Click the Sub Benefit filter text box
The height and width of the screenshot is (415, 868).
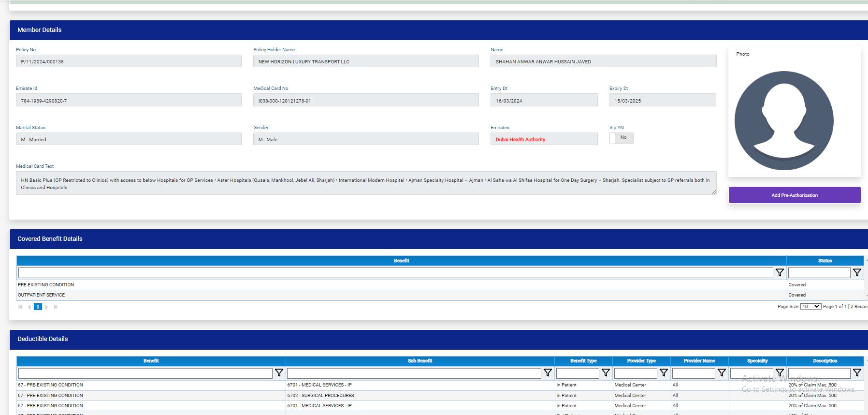click(x=414, y=373)
